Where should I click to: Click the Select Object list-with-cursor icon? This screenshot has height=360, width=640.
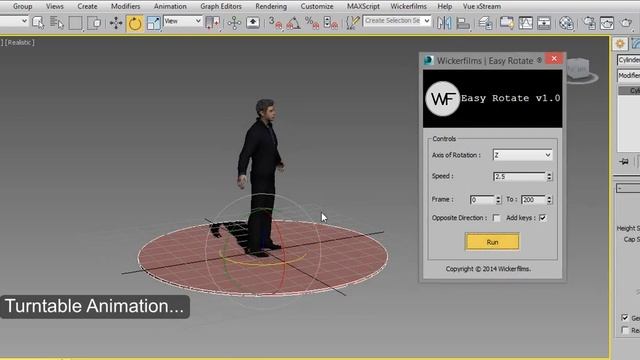point(38,23)
